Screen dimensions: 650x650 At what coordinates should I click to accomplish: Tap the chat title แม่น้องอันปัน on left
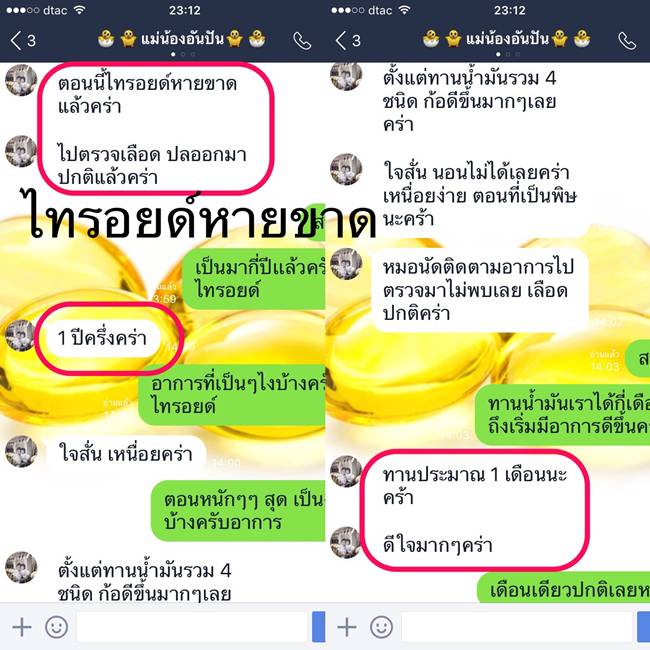pyautogui.click(x=182, y=39)
